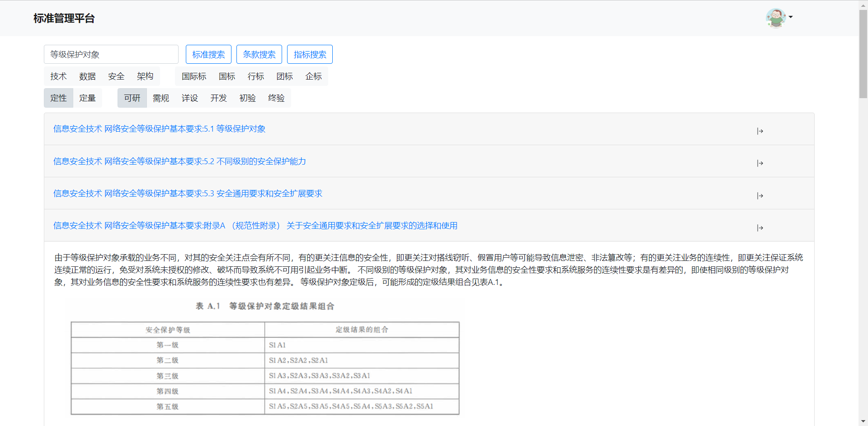
Task: Select the 技术 category tab
Action: [58, 76]
